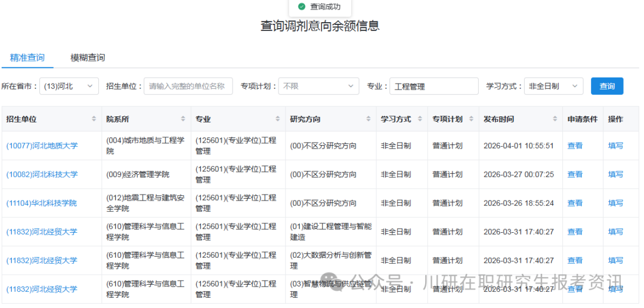Screen dimensions: 644x308
Task: Click 查看 for 华北科技学院 row
Action: point(575,203)
